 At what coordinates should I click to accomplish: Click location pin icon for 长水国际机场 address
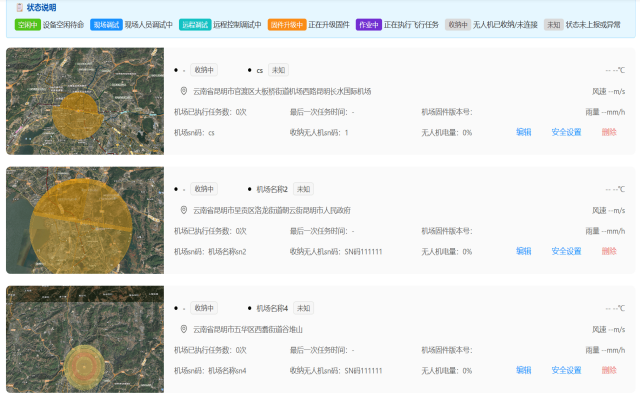pyautogui.click(x=184, y=91)
